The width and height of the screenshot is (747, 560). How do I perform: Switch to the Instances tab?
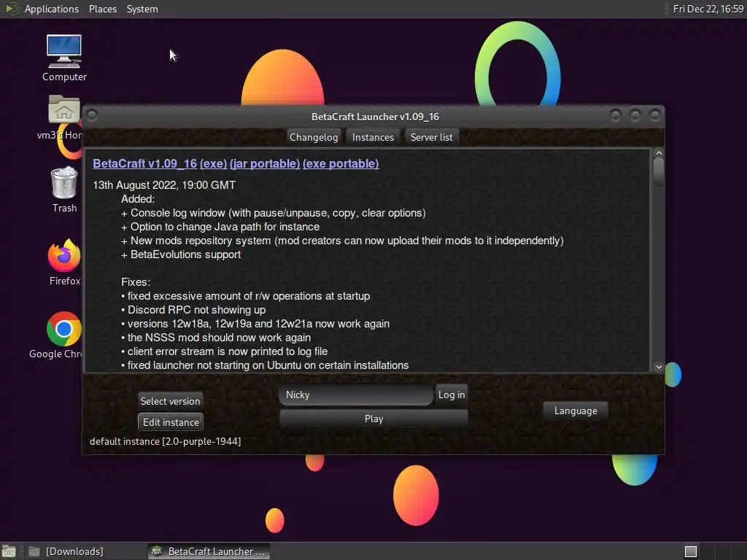tap(373, 137)
